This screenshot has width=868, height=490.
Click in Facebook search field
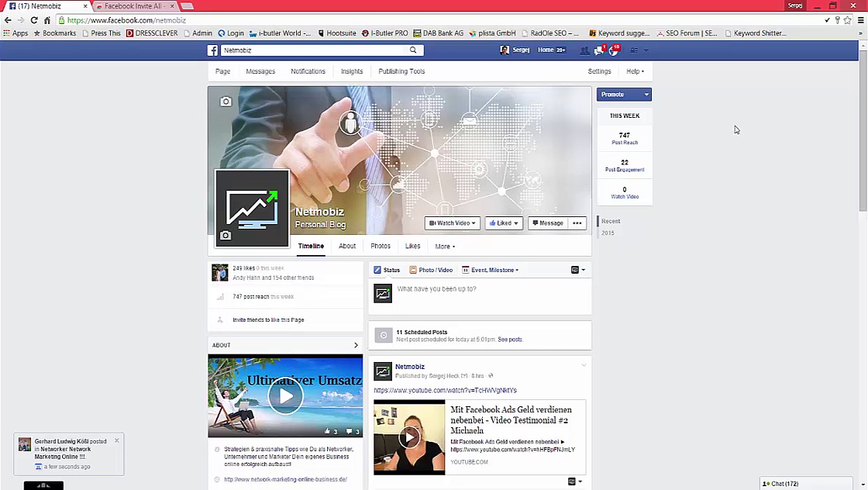[314, 50]
